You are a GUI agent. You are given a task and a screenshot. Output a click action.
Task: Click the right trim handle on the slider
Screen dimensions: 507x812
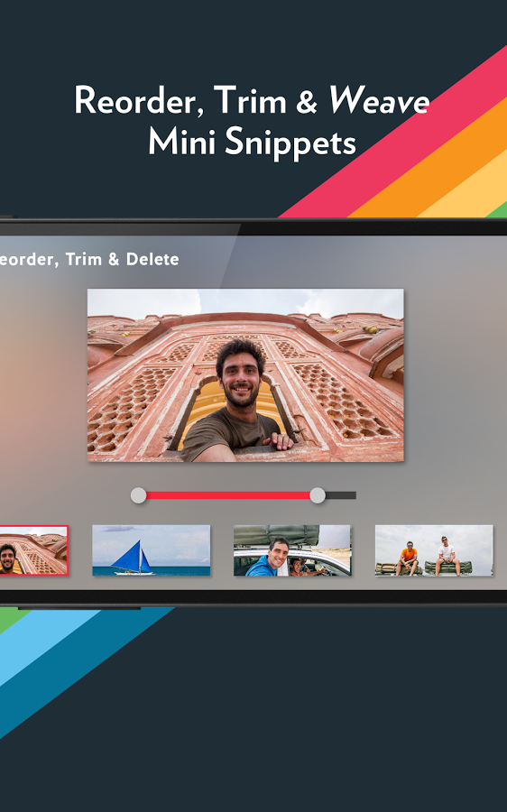pyautogui.click(x=318, y=495)
